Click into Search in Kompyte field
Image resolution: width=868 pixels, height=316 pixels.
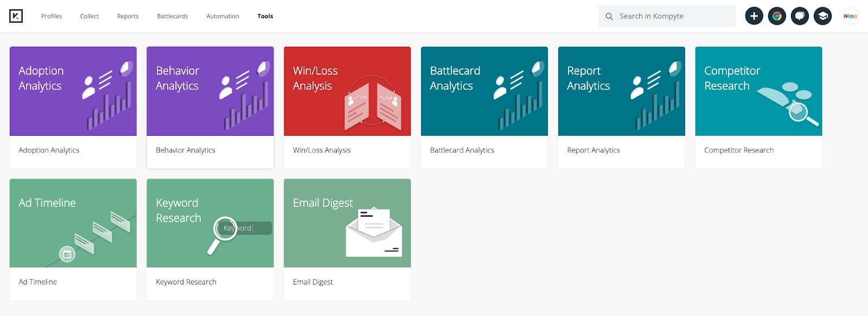(x=673, y=16)
